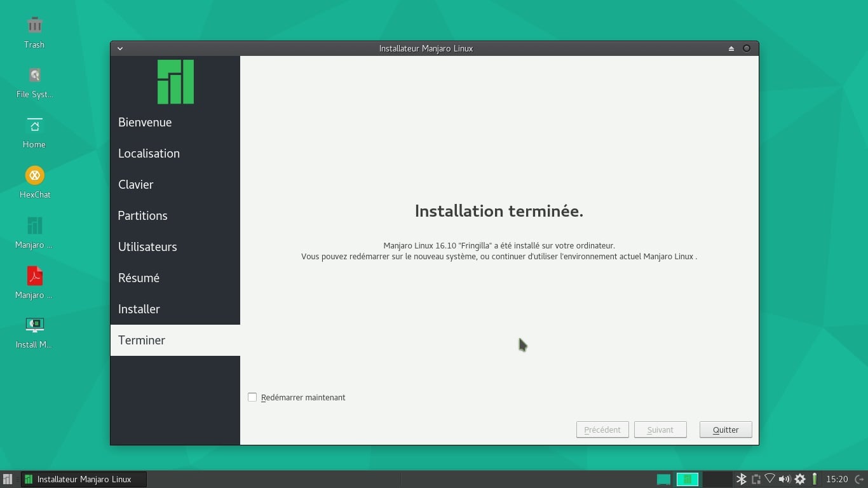Image resolution: width=868 pixels, height=488 pixels.
Task: Click the 'Vous pouvez redémarrer' sentence
Action: tap(499, 257)
